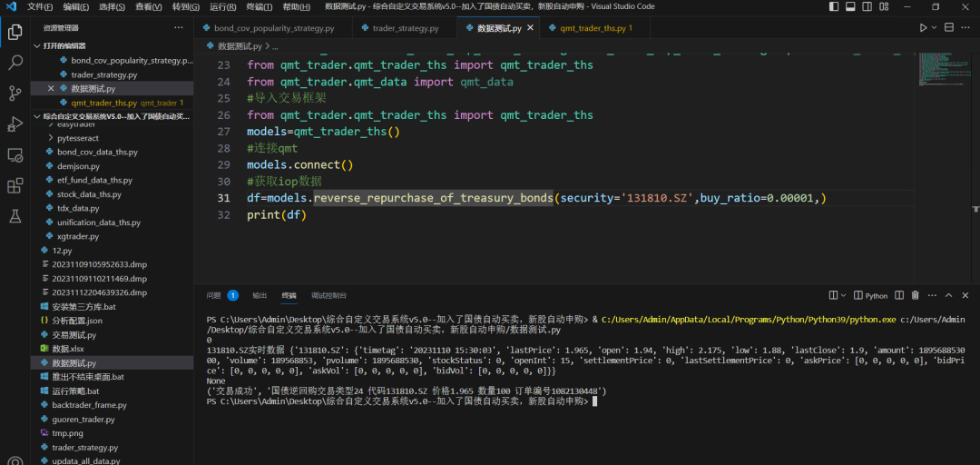Close the 数据测试.py editor tab

(x=530, y=29)
